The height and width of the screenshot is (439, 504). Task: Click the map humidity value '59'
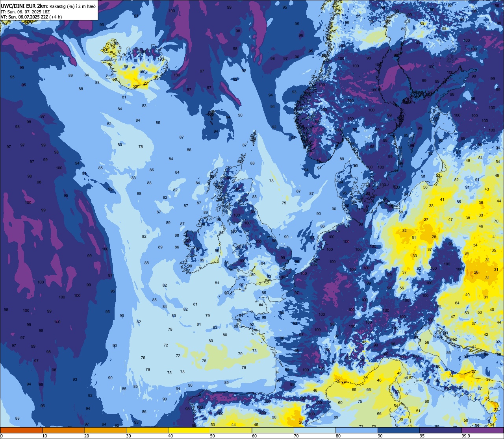(x=401, y=212)
